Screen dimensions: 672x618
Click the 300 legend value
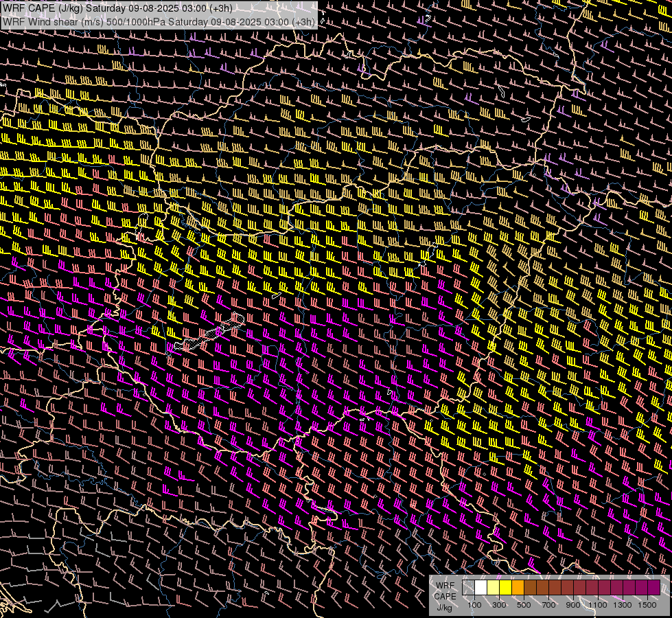[499, 605]
